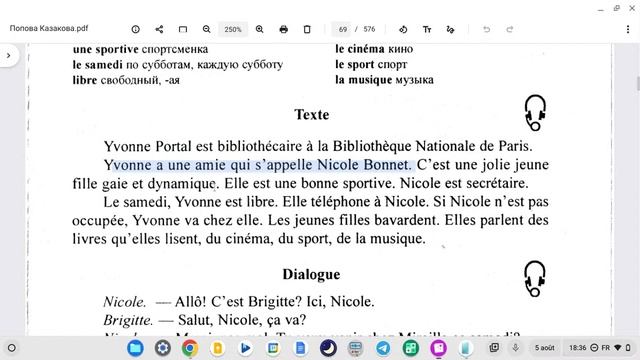Viewport: 640px width, 360px height.
Task: Click the speaker name Brigitte in the dialogue
Action: [128, 320]
